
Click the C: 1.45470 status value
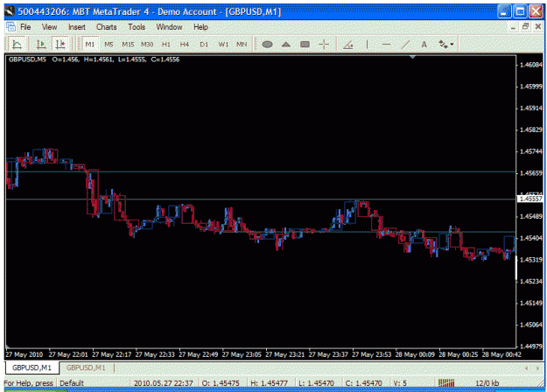click(363, 383)
